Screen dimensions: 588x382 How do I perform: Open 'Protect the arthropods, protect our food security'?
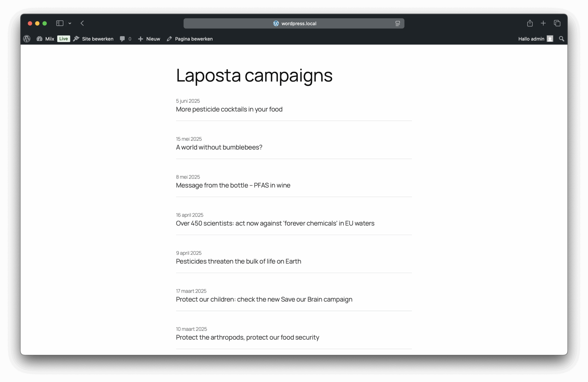click(x=247, y=337)
